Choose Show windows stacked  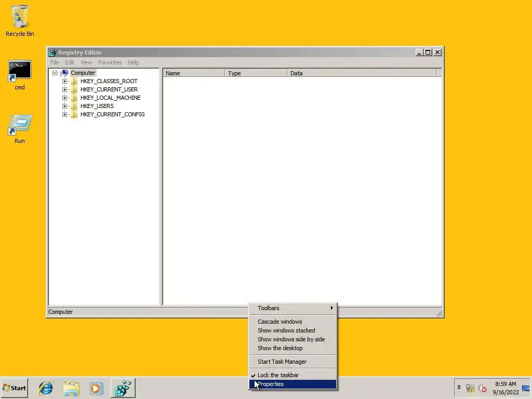pos(293,330)
